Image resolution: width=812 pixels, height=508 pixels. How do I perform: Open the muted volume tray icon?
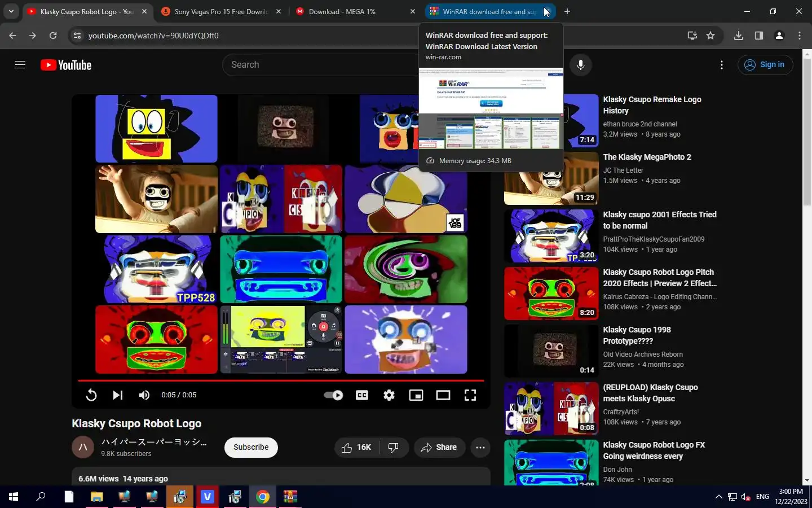tap(746, 497)
